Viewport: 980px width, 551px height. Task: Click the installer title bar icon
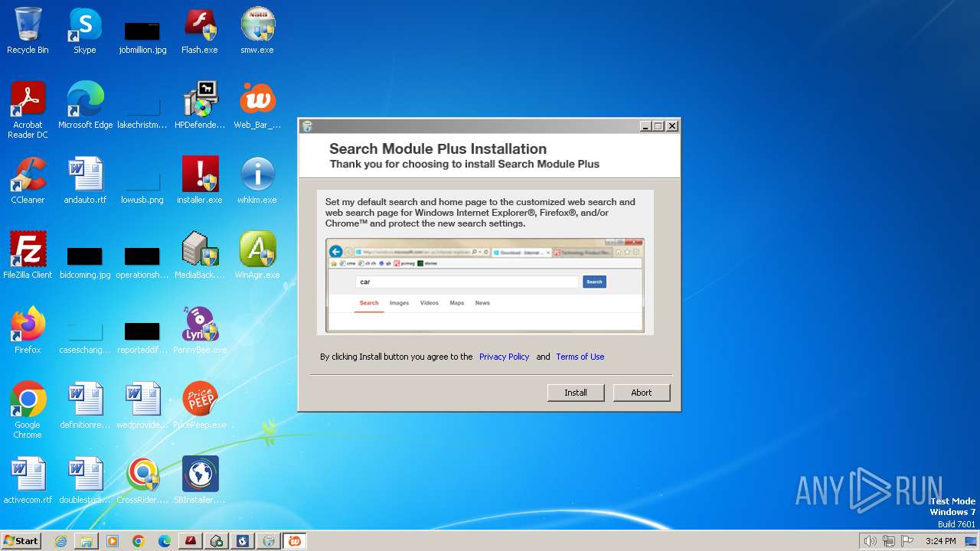click(307, 126)
